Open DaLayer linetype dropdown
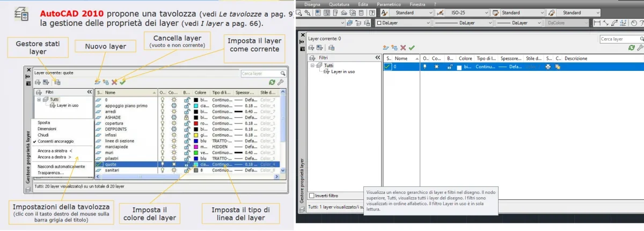The image size is (644, 231). tap(463, 23)
